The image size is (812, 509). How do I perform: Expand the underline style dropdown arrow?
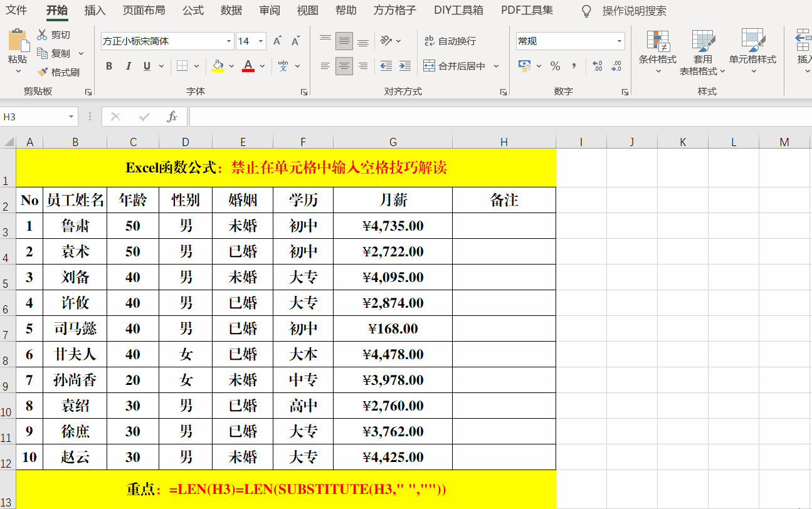tap(161, 66)
